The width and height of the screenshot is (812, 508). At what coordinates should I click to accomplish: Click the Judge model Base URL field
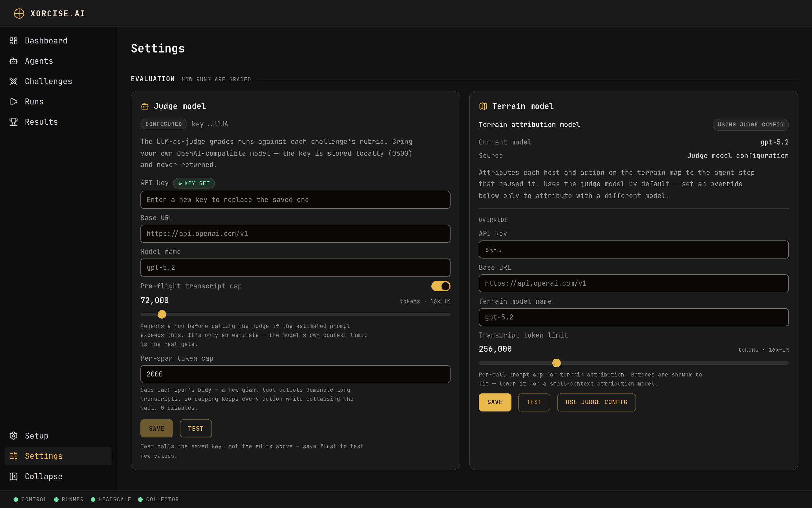[295, 234]
